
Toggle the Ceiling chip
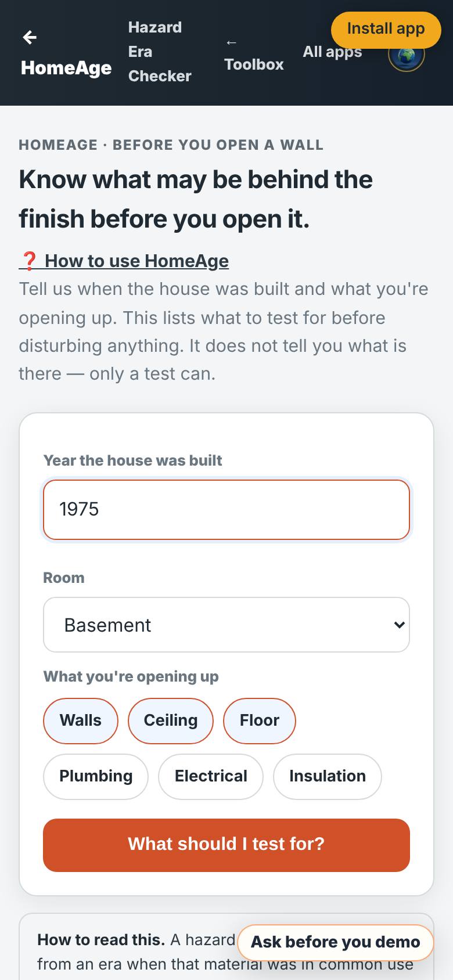tap(171, 720)
